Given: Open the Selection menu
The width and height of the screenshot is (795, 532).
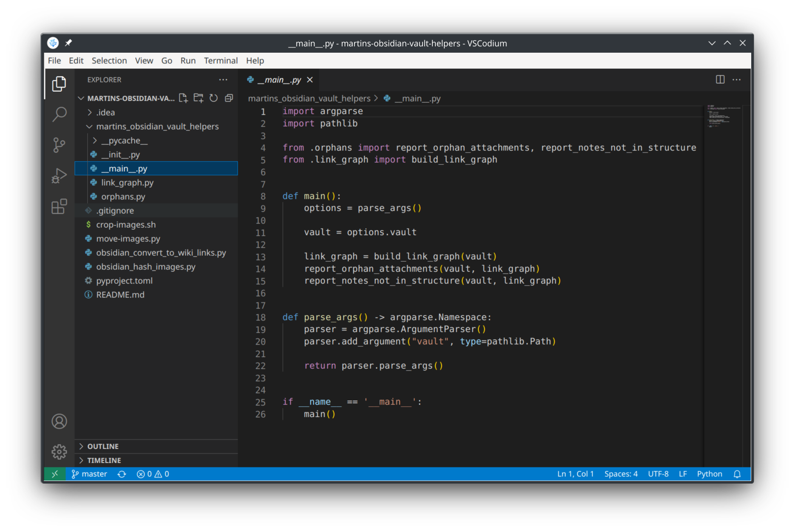Looking at the screenshot, I should 109,60.
